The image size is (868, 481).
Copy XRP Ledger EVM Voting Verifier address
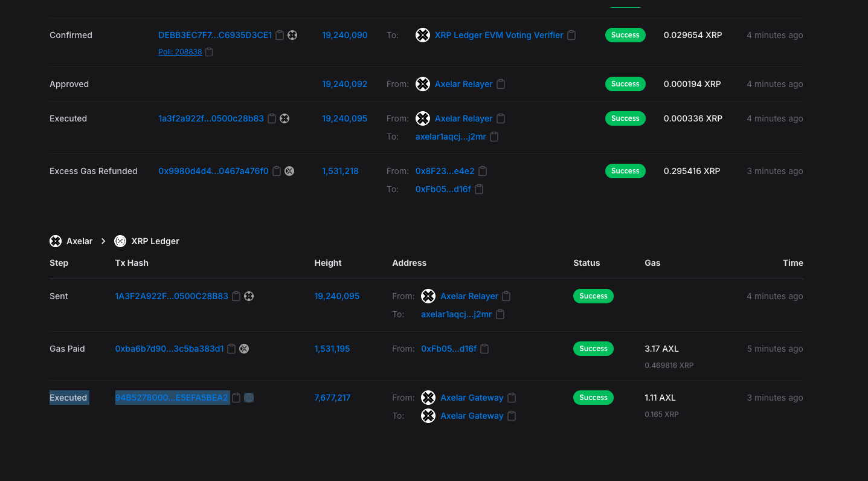click(x=571, y=35)
